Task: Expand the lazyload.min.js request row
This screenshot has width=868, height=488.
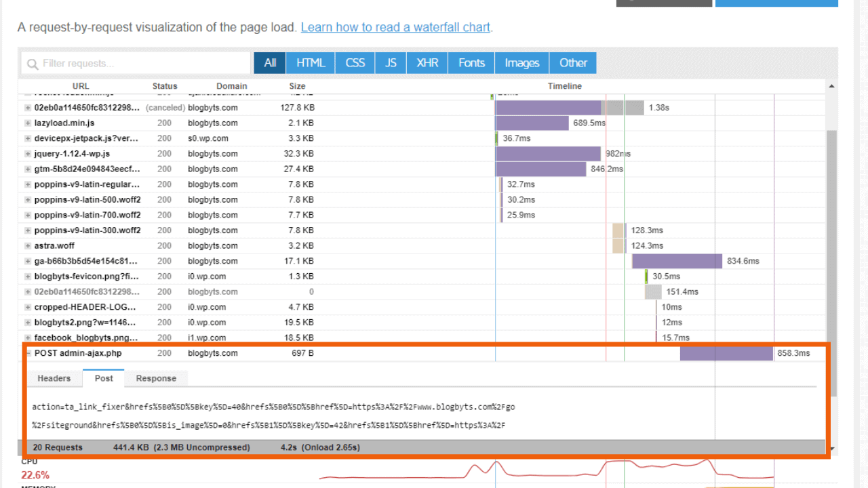Action: point(28,123)
